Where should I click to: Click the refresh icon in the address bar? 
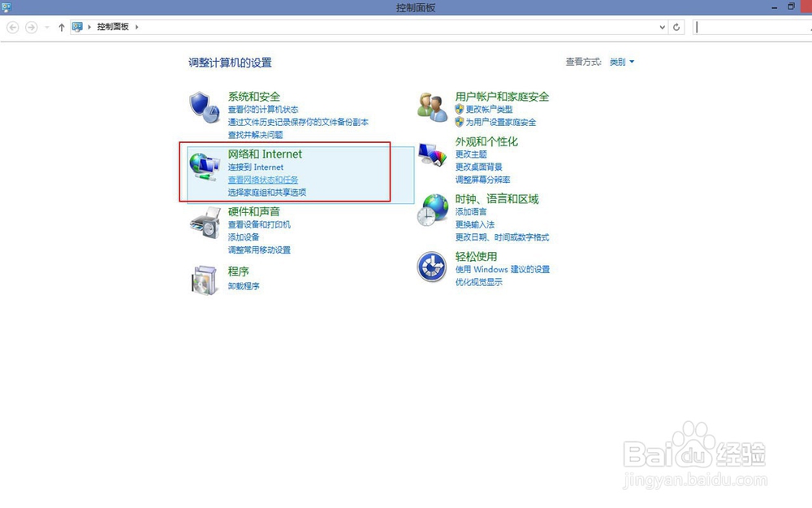tap(677, 27)
